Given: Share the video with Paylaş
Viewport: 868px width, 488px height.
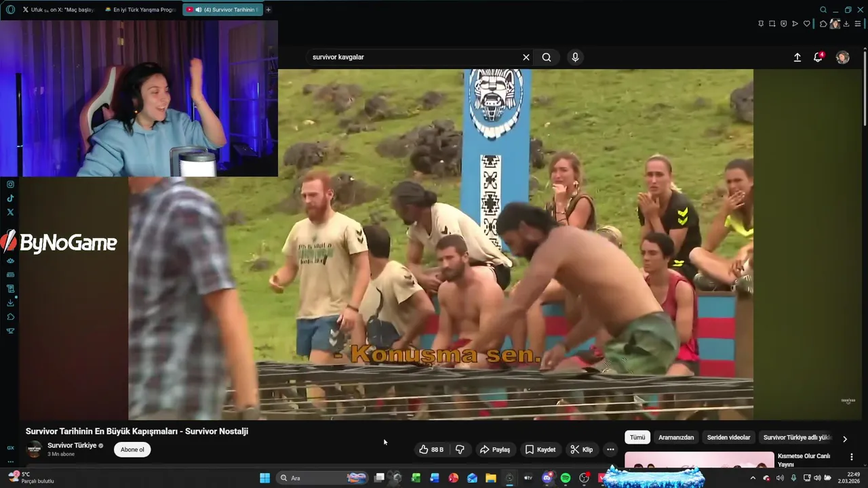Looking at the screenshot, I should point(495,449).
